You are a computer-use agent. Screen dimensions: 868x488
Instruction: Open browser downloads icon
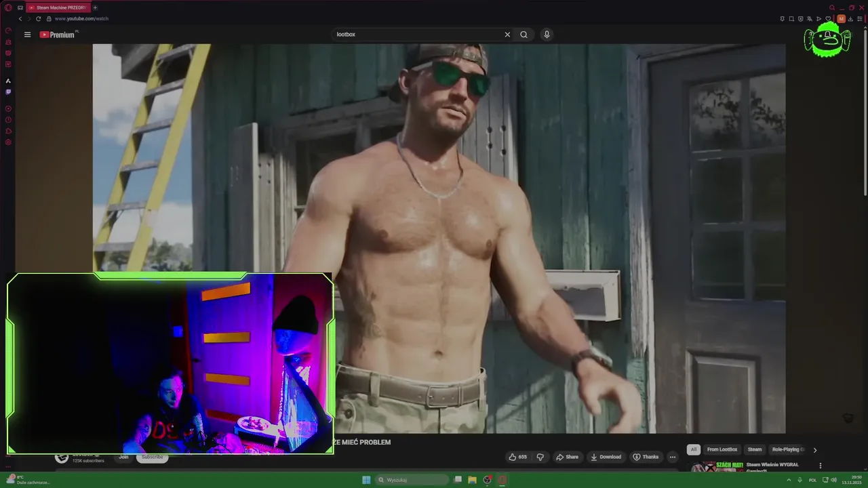pos(850,19)
